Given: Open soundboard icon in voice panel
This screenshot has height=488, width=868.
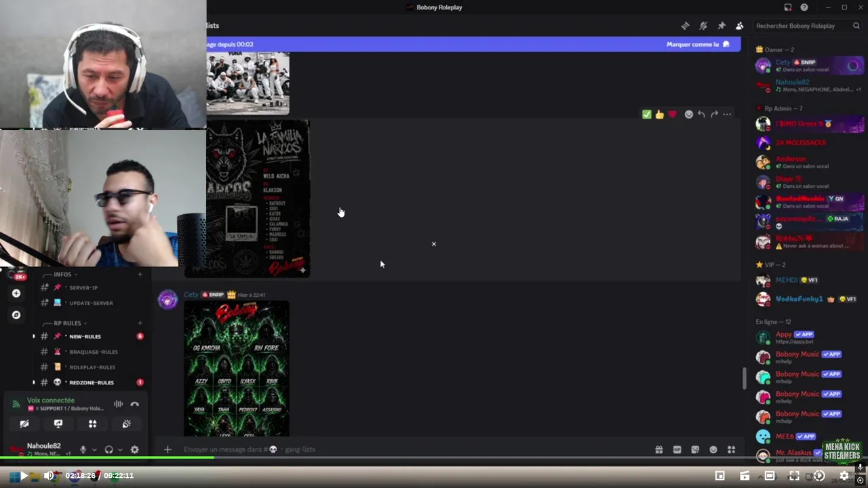Looking at the screenshot, I should [x=126, y=424].
